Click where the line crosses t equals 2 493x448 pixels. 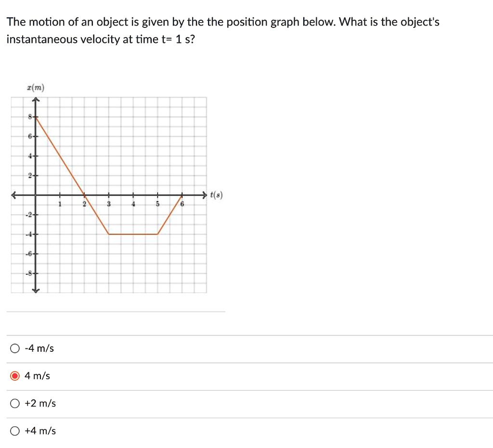pos(84,195)
